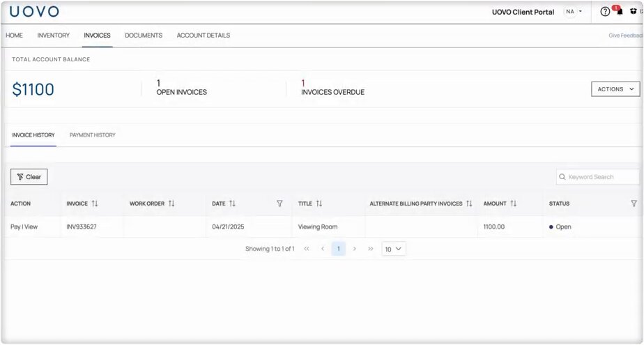This screenshot has width=644, height=345.
Task: Click the Viewing Room title cell
Action: point(318,227)
